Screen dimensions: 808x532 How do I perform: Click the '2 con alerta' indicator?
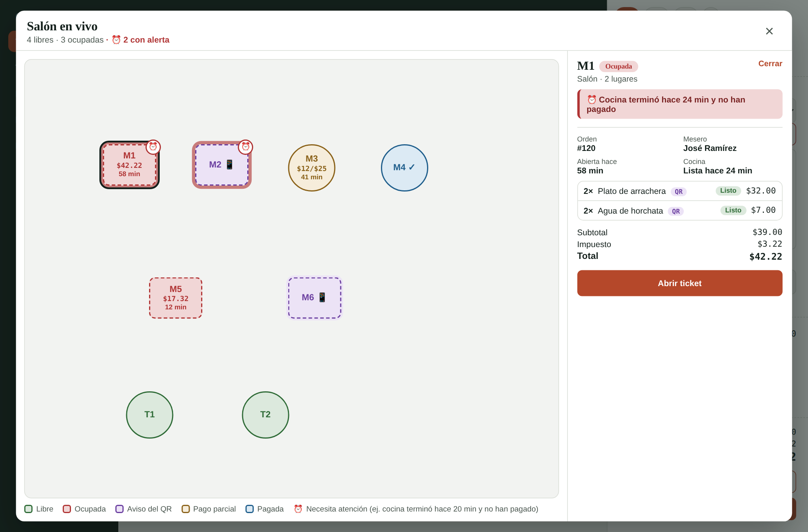point(141,40)
